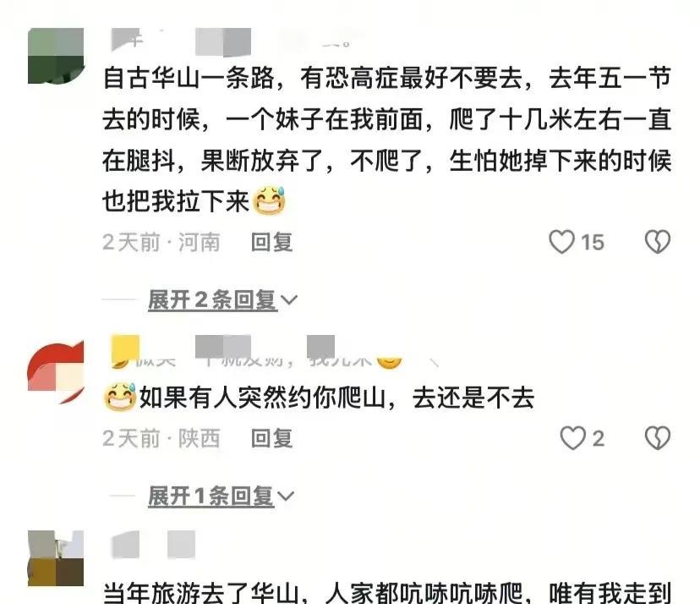Click chevron next to 展开1条回复
700x604 pixels.
point(286,496)
